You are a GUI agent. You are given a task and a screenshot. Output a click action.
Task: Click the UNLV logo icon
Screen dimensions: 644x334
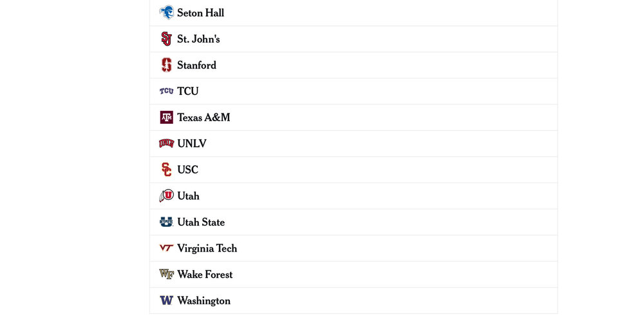point(166,143)
